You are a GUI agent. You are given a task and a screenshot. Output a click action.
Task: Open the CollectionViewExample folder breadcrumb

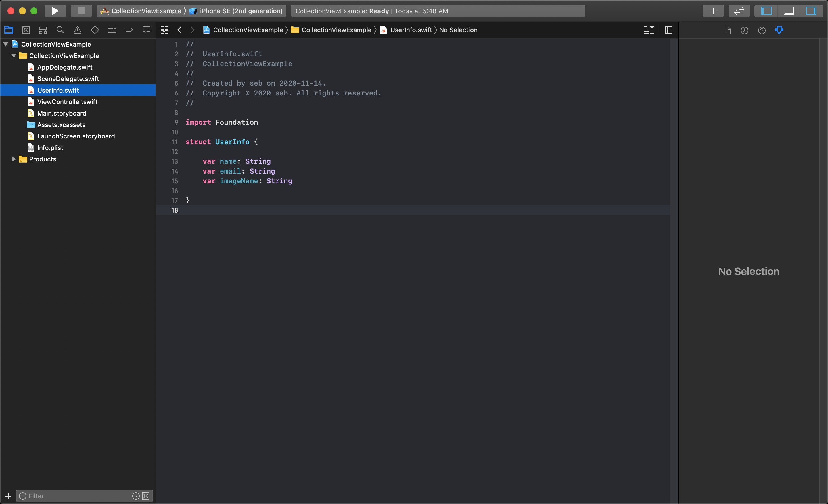pyautogui.click(x=331, y=30)
